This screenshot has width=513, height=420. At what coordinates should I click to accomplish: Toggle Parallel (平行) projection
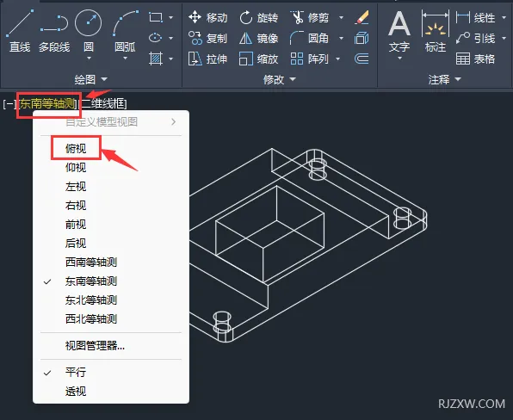pos(111,373)
